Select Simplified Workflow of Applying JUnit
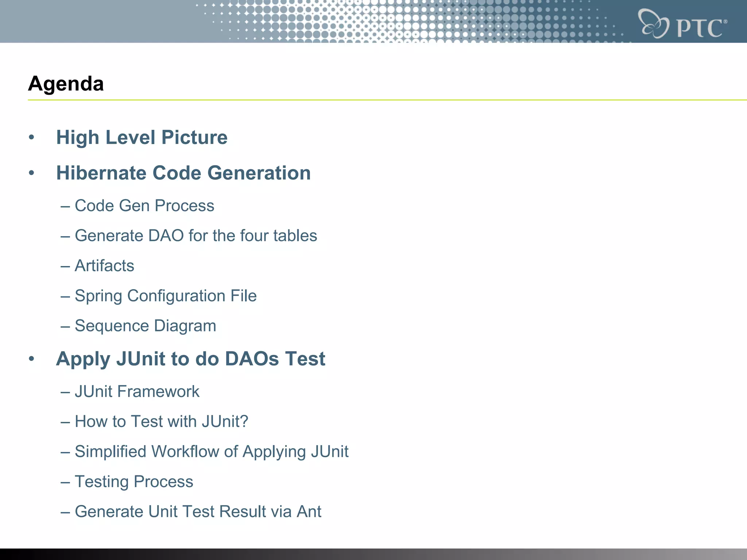Viewport: 747px width, 560px height. (x=211, y=451)
